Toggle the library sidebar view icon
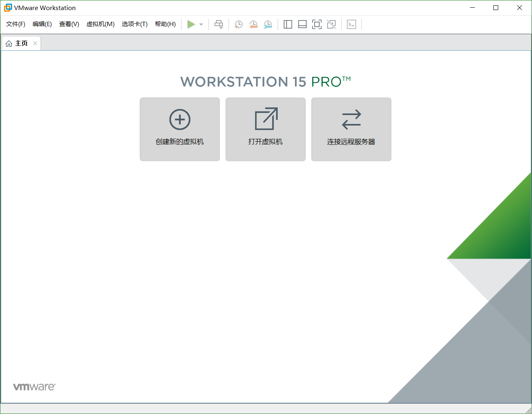Viewport: 532px width, 414px height. [x=288, y=25]
